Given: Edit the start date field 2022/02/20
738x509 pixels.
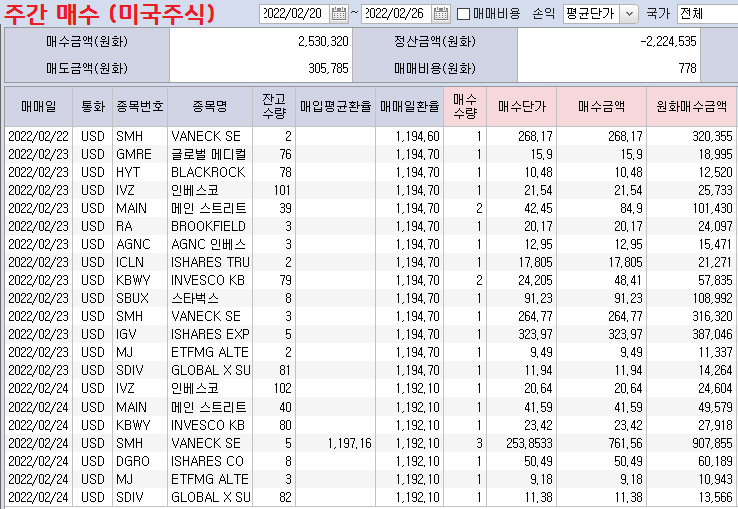Looking at the screenshot, I should pyautogui.click(x=295, y=14).
